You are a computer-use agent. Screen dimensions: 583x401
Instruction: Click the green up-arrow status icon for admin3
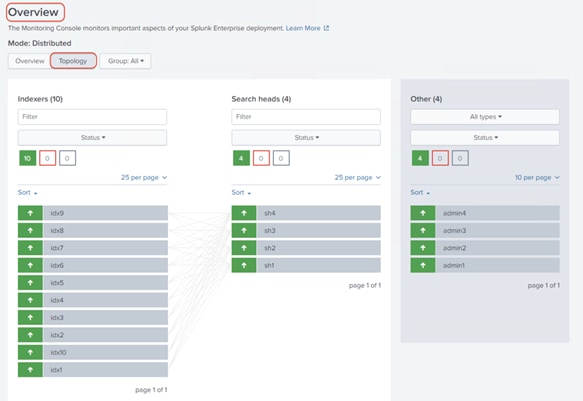click(x=423, y=230)
